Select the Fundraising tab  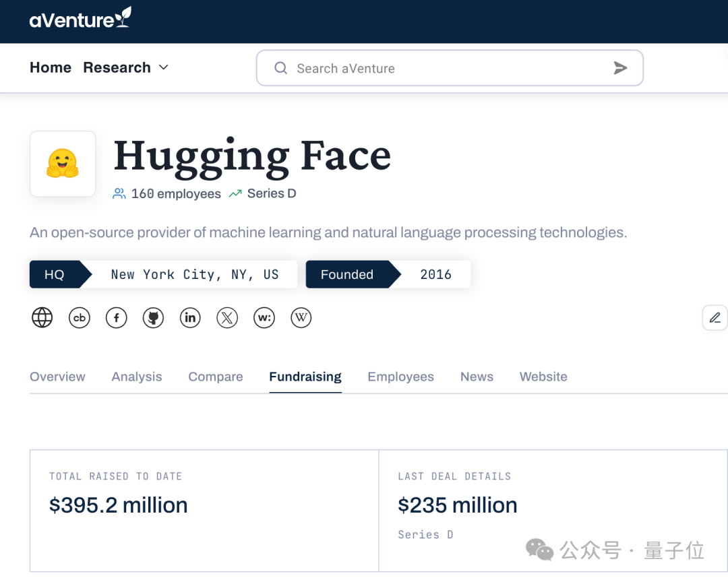pyautogui.click(x=305, y=377)
